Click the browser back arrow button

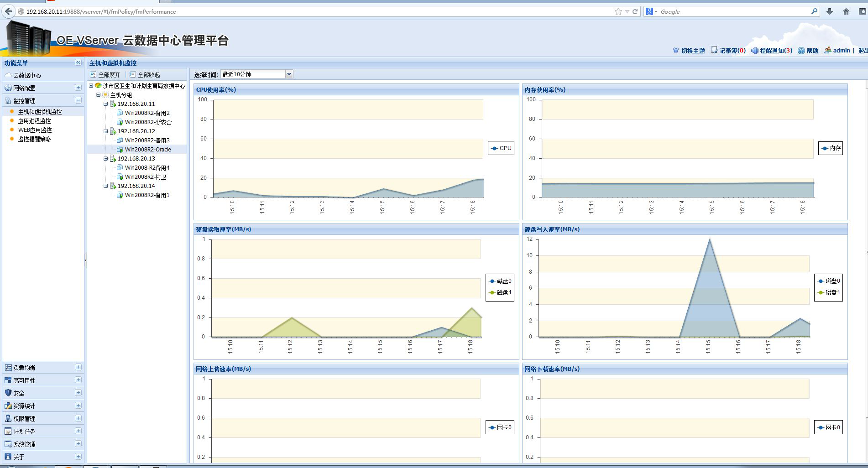9,11
